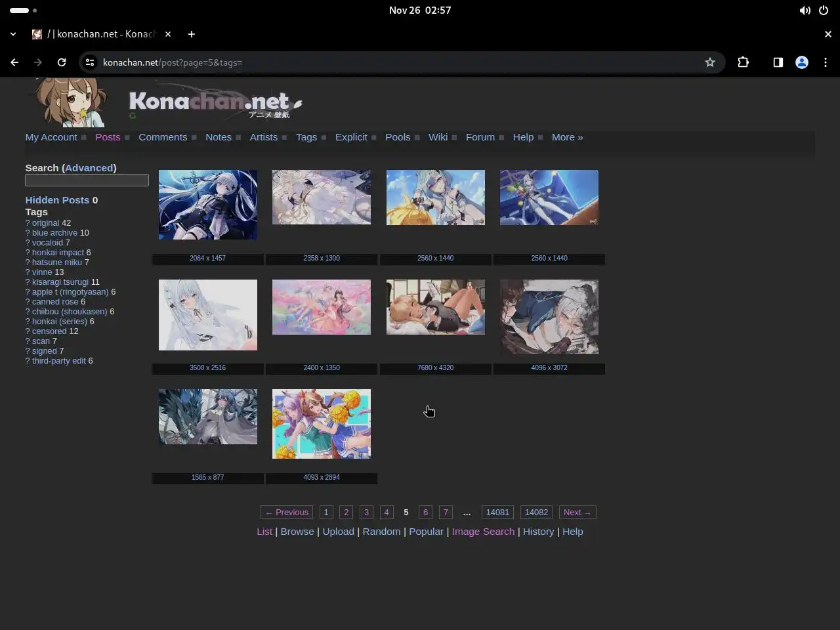Screen dimensions: 840x630
Task: Toggle the browser side panel icon
Action: pos(778,62)
